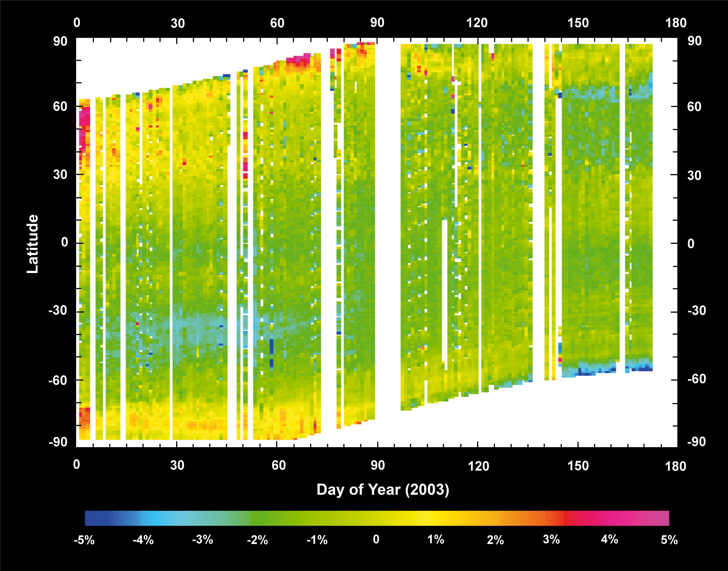
Task: Click the 3% label under the color bar
Action: pos(551,539)
